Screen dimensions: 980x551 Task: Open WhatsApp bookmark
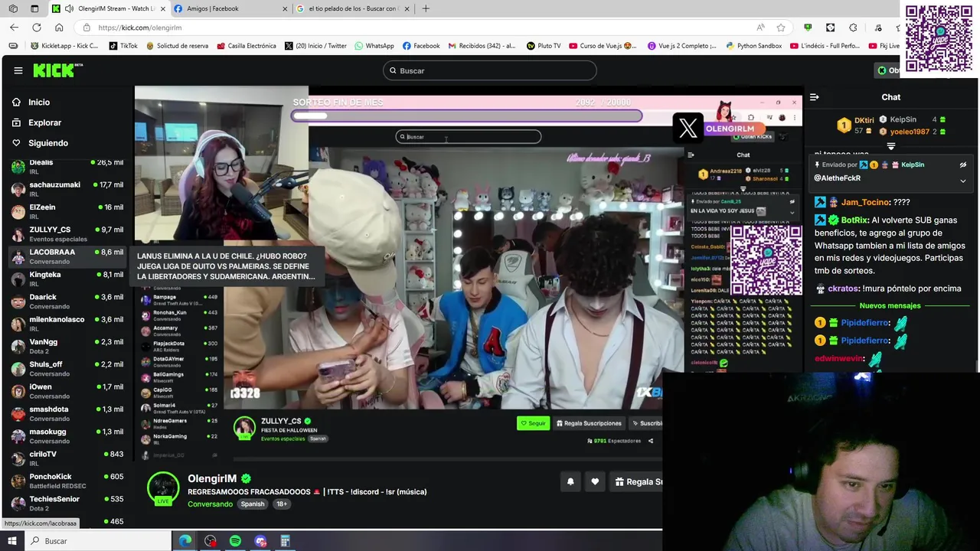point(374,46)
